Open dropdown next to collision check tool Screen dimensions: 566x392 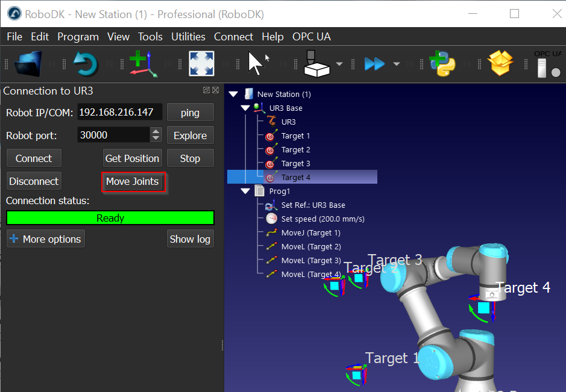pos(339,64)
